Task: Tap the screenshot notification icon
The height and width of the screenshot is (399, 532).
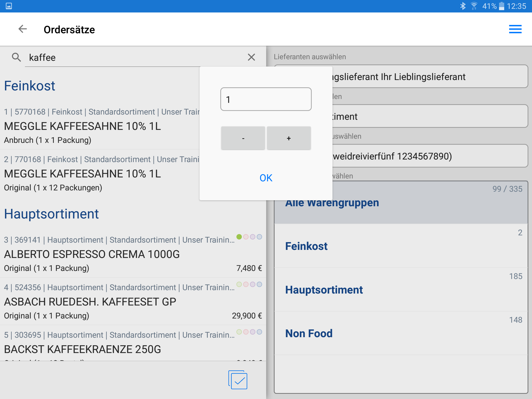Action: [9, 6]
